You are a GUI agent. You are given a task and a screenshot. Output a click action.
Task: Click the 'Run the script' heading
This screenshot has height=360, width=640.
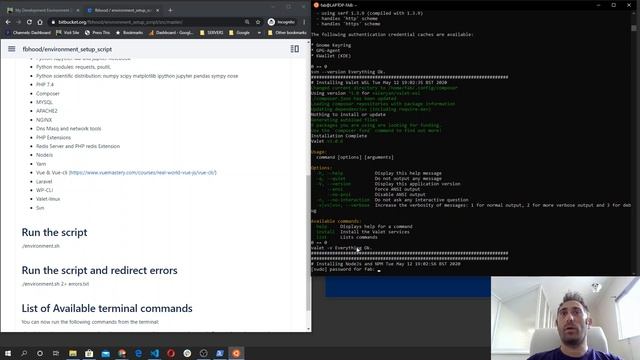(x=54, y=232)
